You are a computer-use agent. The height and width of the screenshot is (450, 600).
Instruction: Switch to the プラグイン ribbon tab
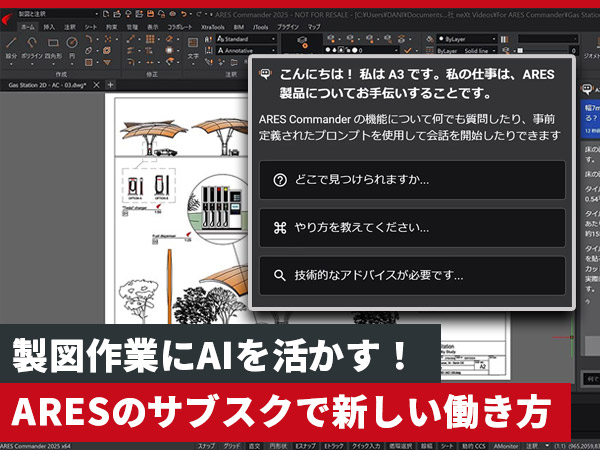click(288, 27)
